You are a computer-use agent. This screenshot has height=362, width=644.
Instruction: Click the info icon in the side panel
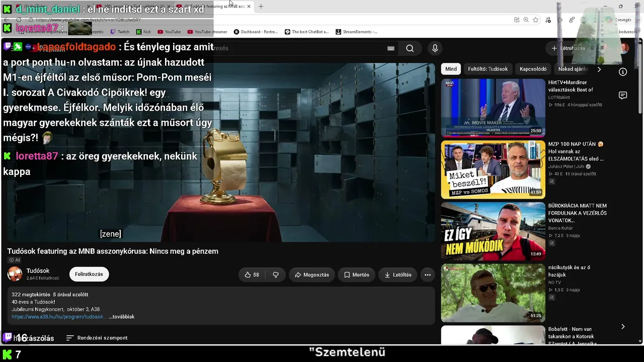pyautogui.click(x=623, y=72)
